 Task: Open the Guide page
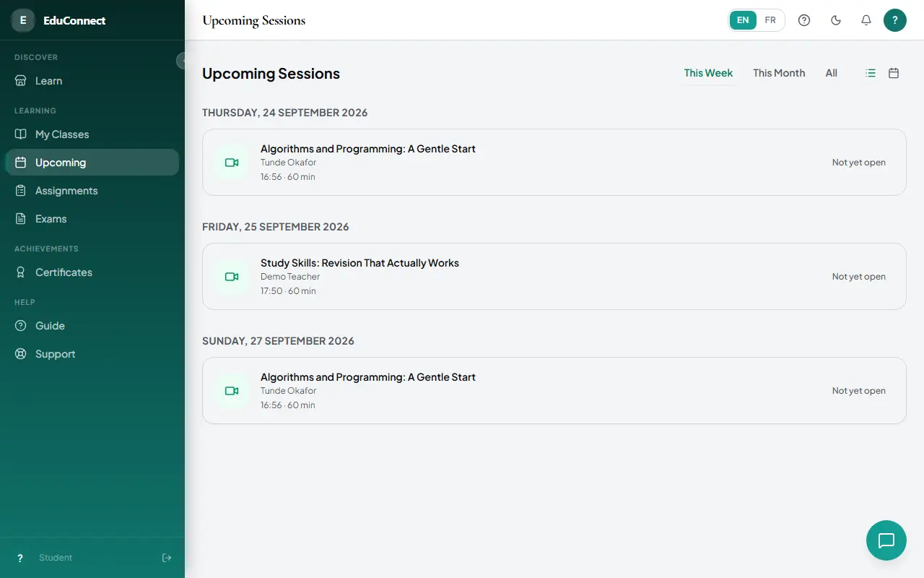(x=92, y=326)
